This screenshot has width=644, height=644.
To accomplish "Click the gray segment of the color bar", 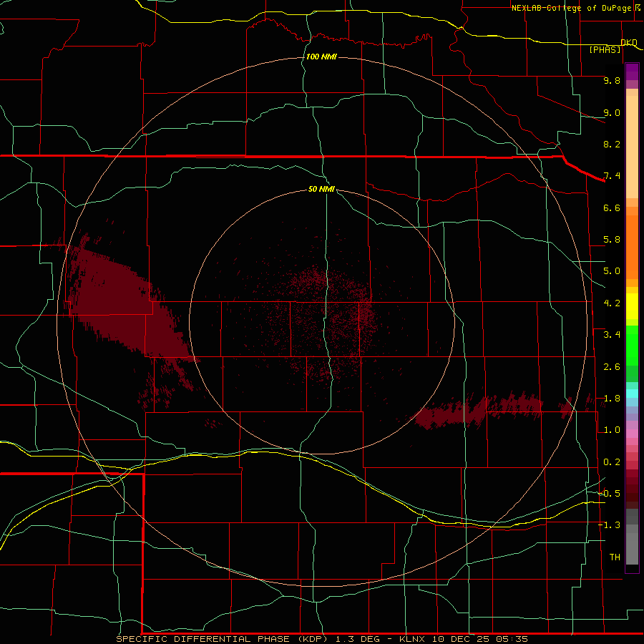I will (x=632, y=537).
